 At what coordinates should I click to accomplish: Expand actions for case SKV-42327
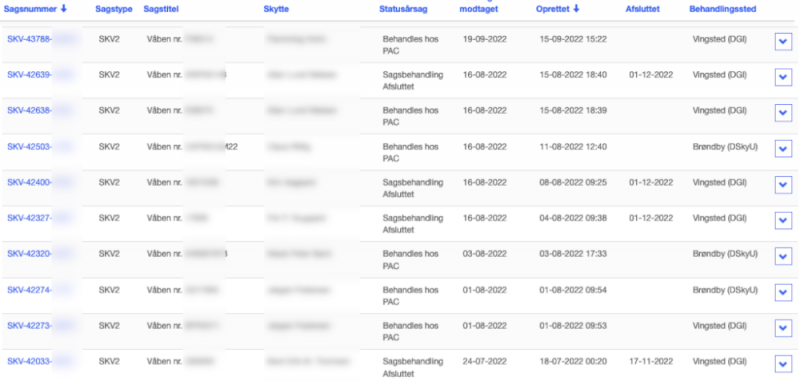point(783,221)
